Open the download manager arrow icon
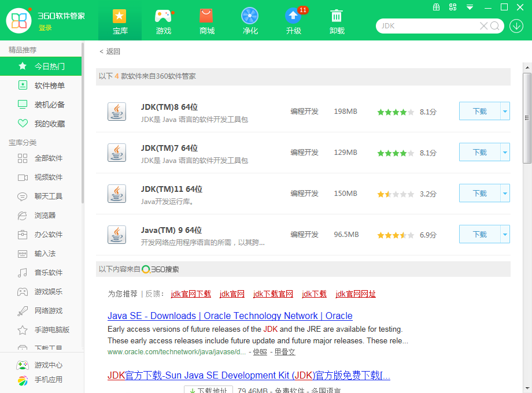The image size is (532, 393). click(x=516, y=26)
